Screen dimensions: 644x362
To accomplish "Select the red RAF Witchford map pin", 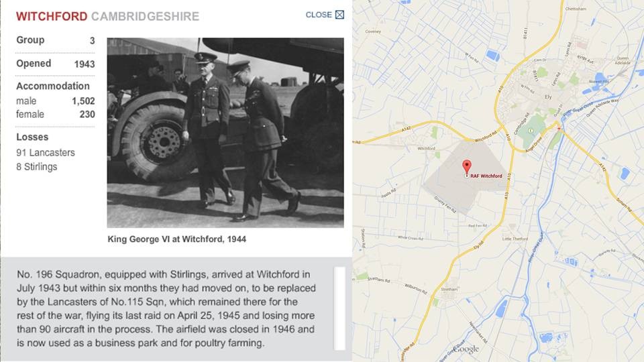I will [x=467, y=168].
